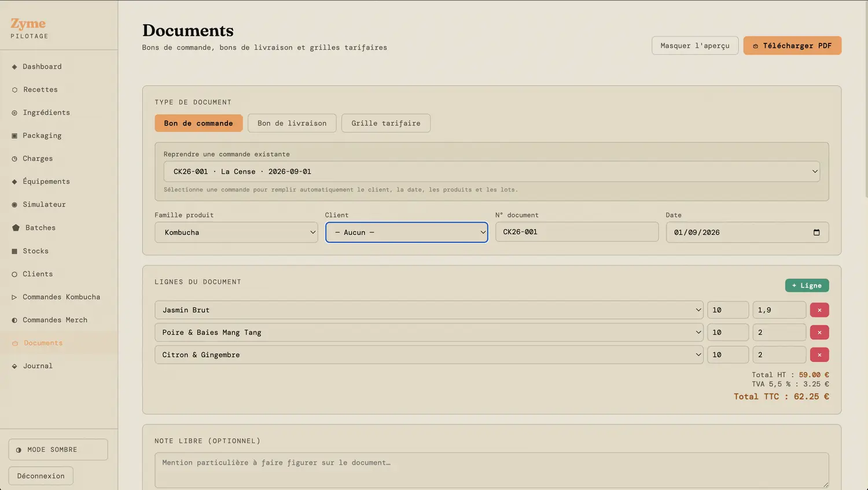This screenshot has height=490, width=868.
Task: Click the Citron & Gingembre price field
Action: (779, 355)
